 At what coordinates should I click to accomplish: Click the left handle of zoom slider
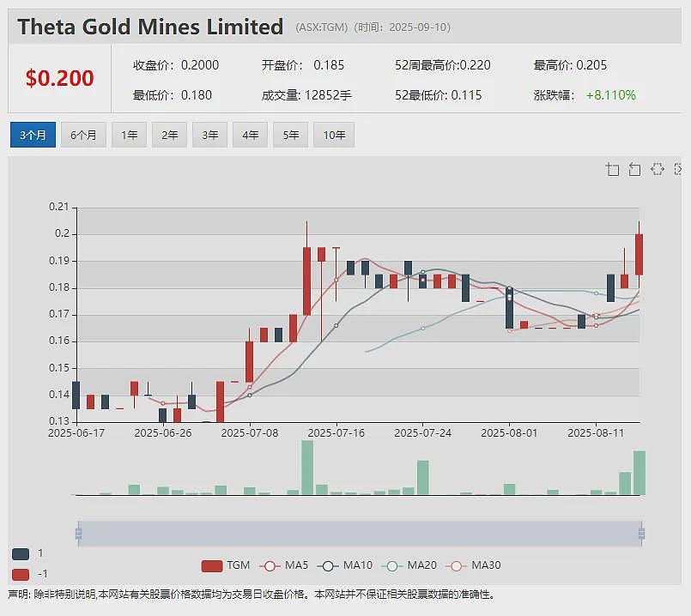78,534
